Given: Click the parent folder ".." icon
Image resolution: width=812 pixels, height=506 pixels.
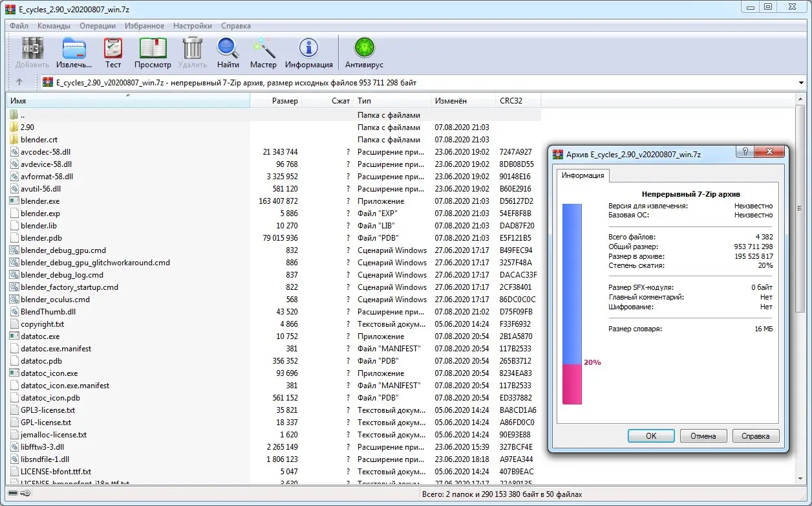Looking at the screenshot, I should point(15,115).
